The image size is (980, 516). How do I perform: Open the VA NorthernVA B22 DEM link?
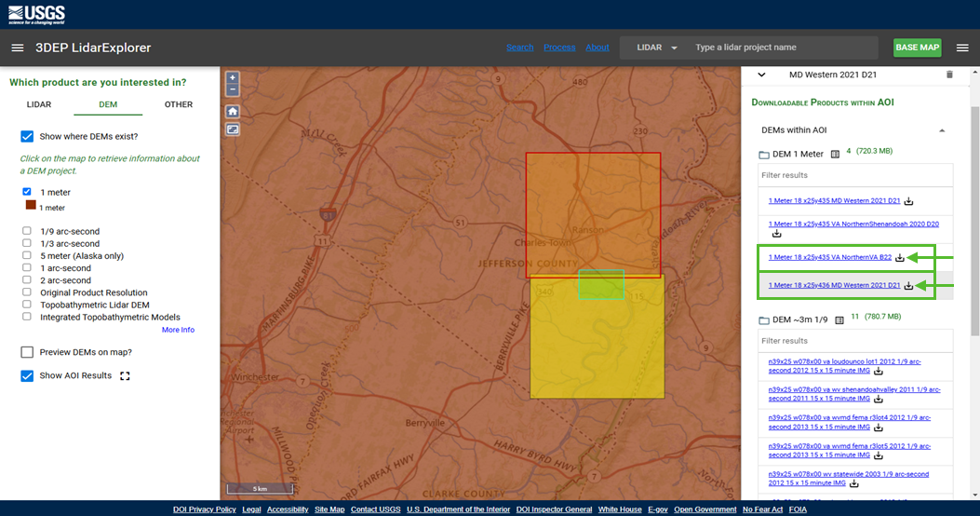[x=829, y=257]
